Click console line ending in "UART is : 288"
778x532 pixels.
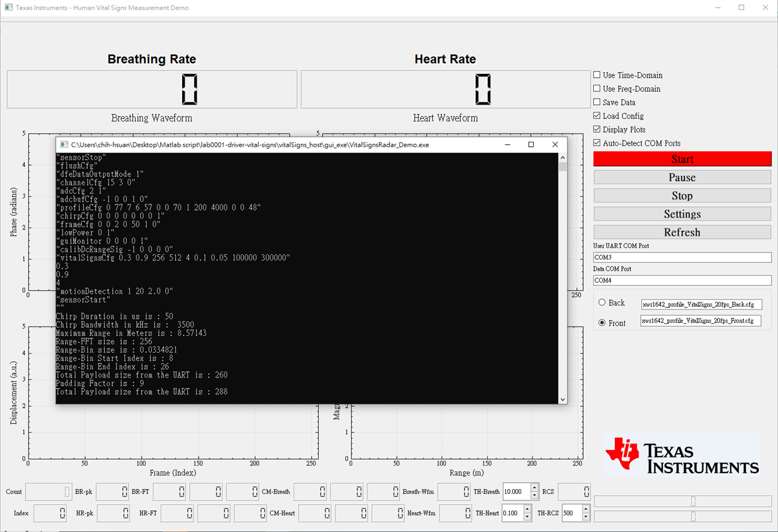(142, 392)
